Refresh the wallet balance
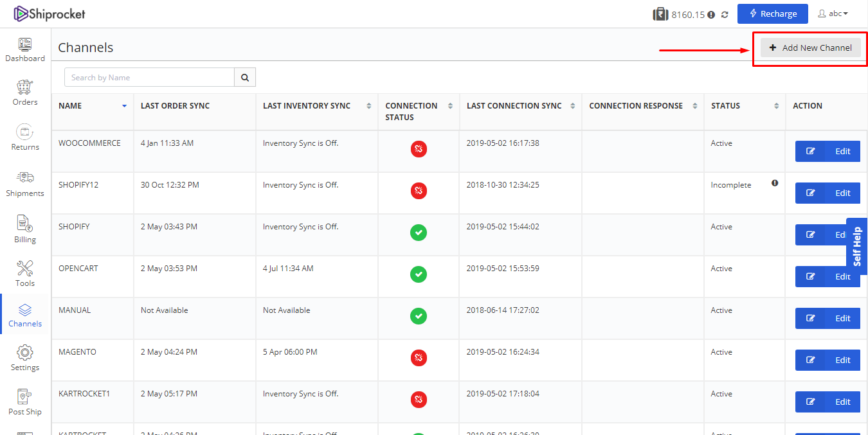 (725, 14)
